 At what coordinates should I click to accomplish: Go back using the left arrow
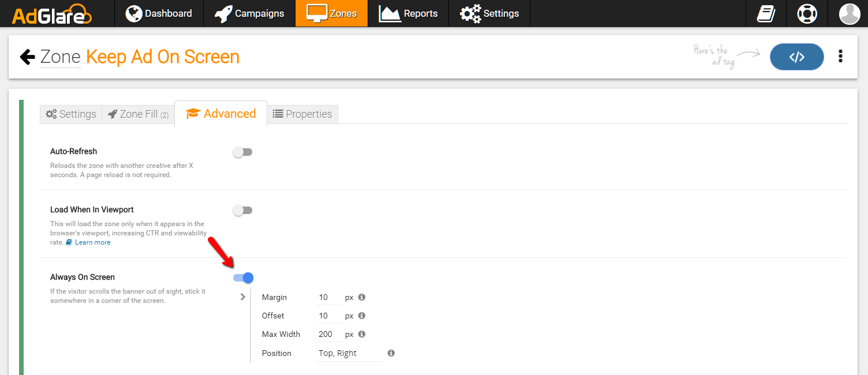coord(27,57)
